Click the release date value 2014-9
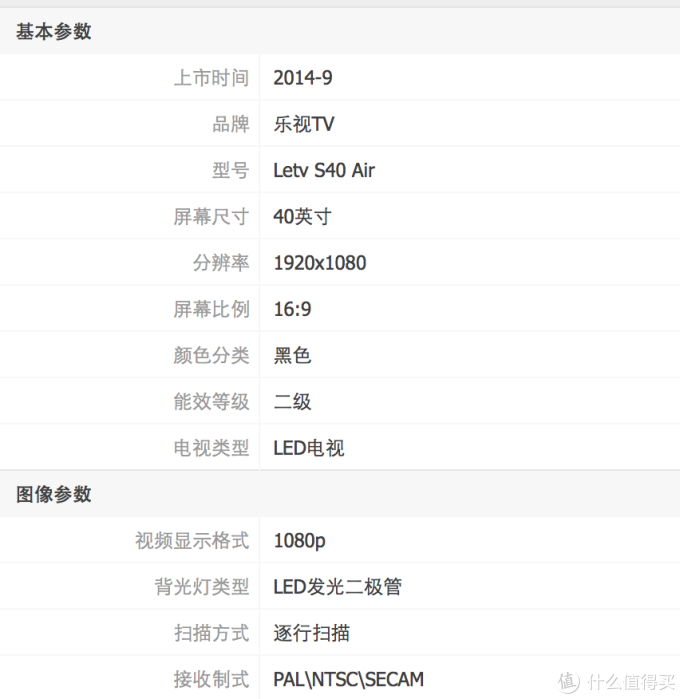The width and height of the screenshot is (680, 699). click(x=302, y=78)
